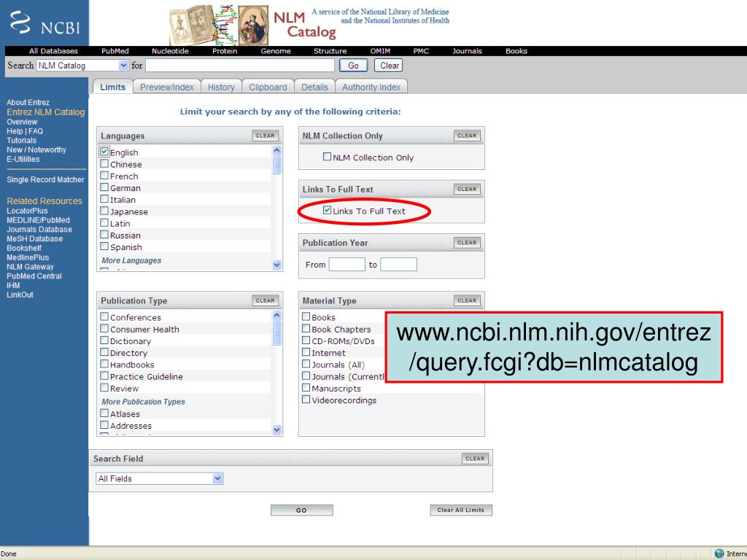The image size is (747, 560).
Task: Open MeSH Database sidebar link
Action: 35,238
